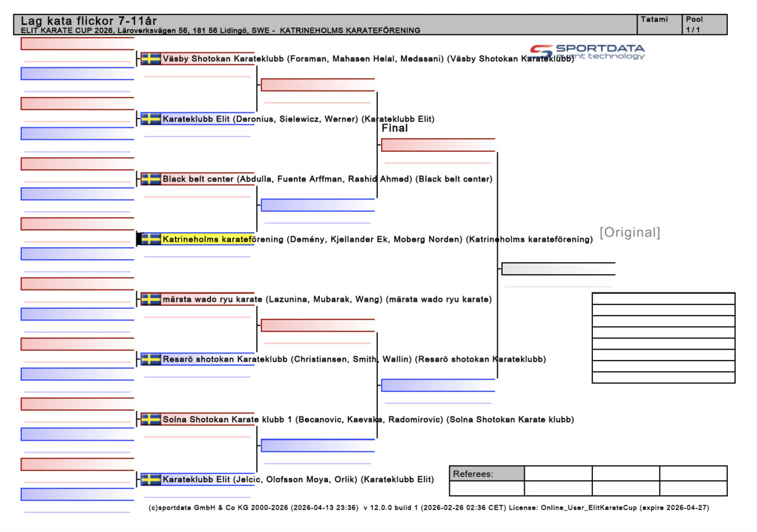Select the flag beside Solna Shotokan Karate klubb 1

point(151,419)
